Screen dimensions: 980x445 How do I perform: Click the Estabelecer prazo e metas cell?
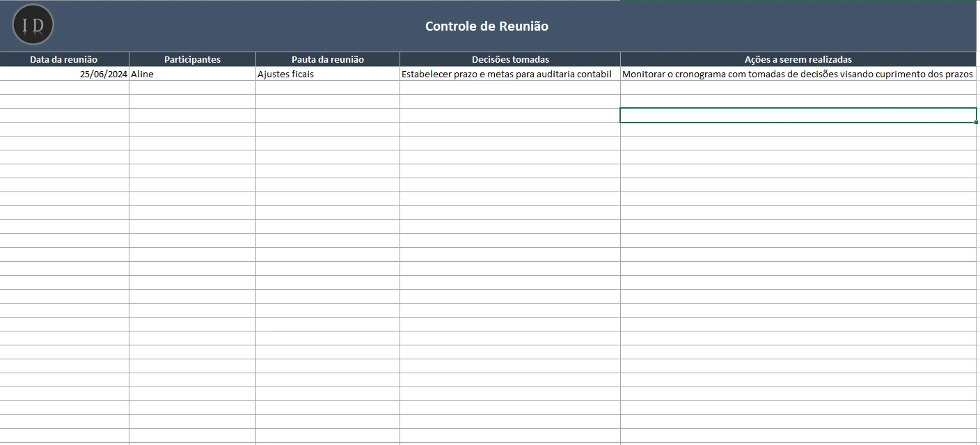509,74
